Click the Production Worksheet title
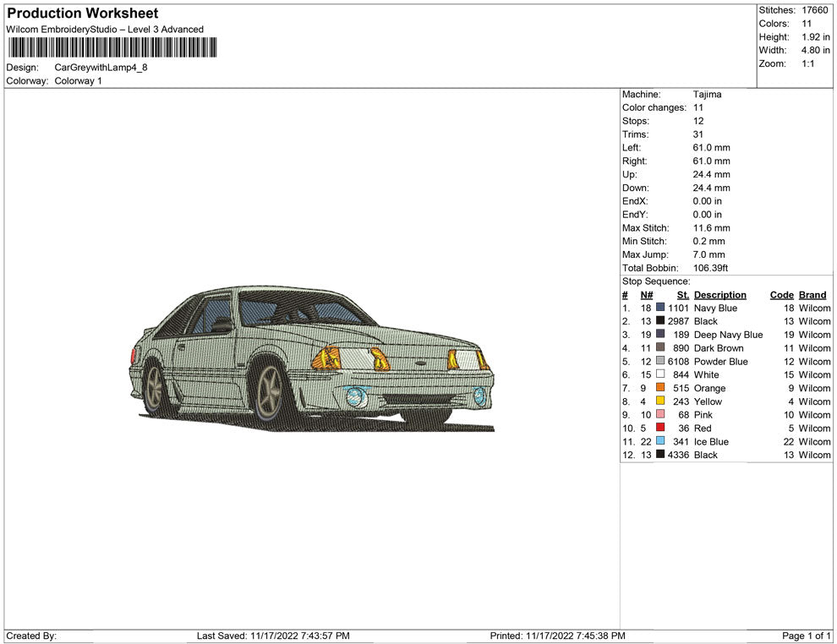Screen dimensions: 837x644 click(x=83, y=14)
